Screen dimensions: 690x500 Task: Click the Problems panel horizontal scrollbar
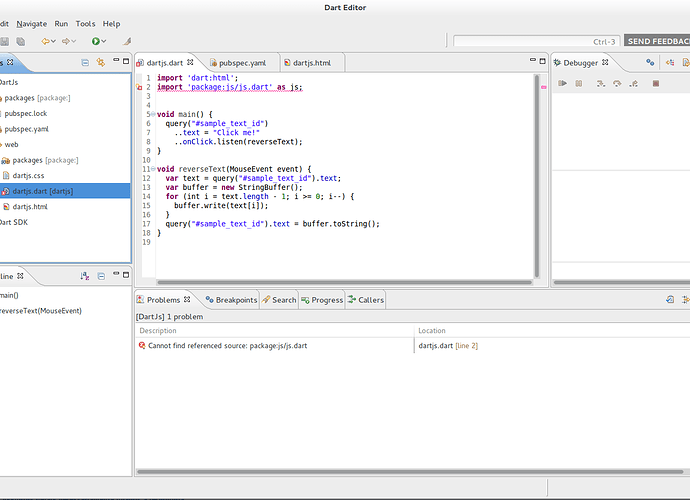click(x=410, y=472)
